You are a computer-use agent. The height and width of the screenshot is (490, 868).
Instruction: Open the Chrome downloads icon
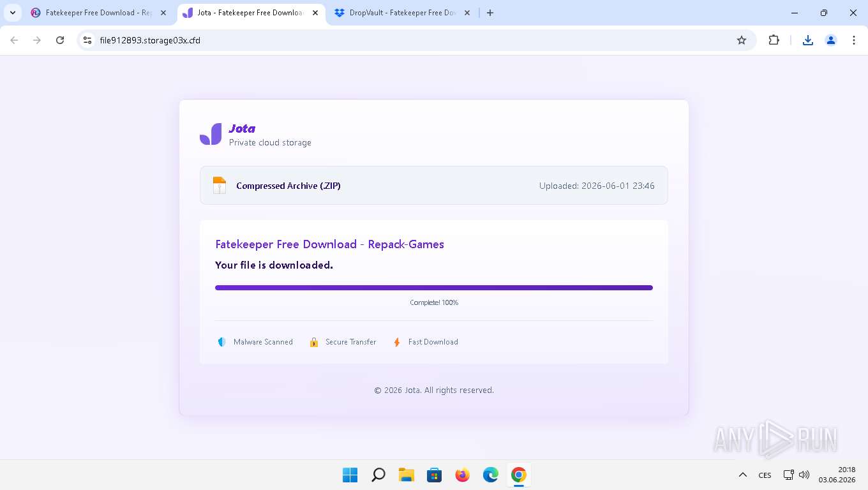[808, 40]
